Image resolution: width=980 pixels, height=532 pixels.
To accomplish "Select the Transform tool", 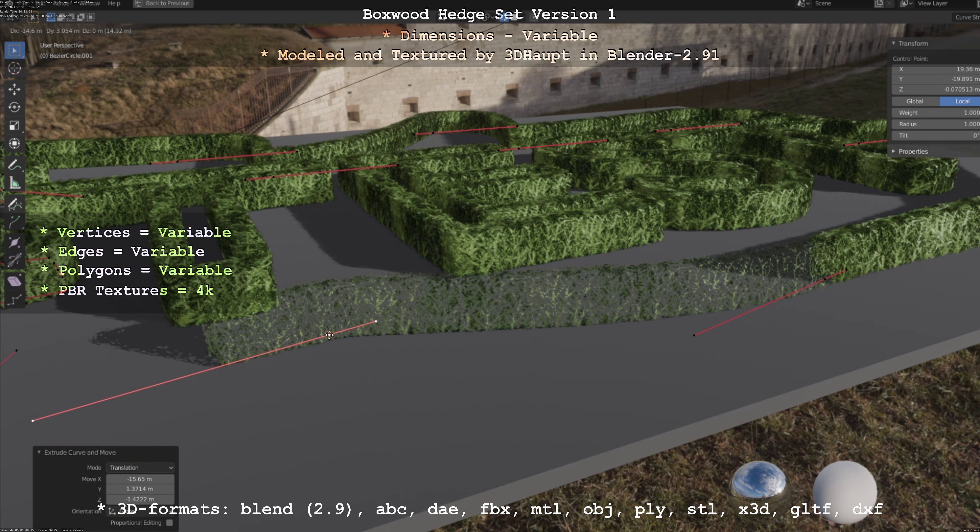I will 14,144.
